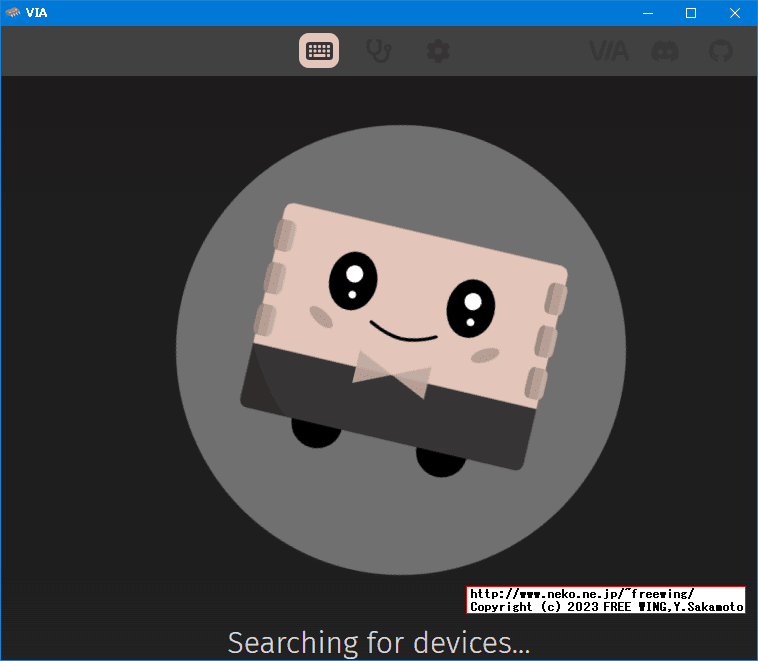The image size is (758, 661).
Task: Maximize the VIA window
Action: [x=691, y=13]
